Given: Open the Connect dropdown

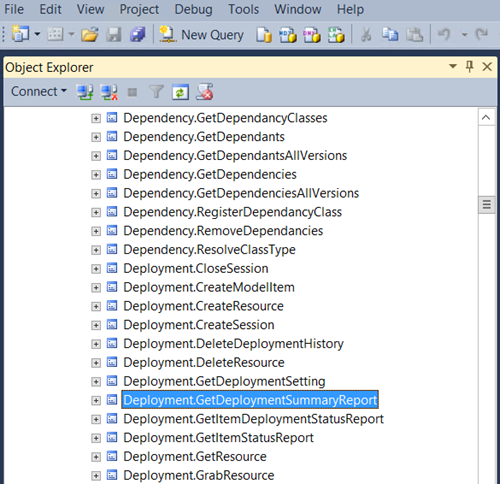Looking at the screenshot, I should coord(39,91).
